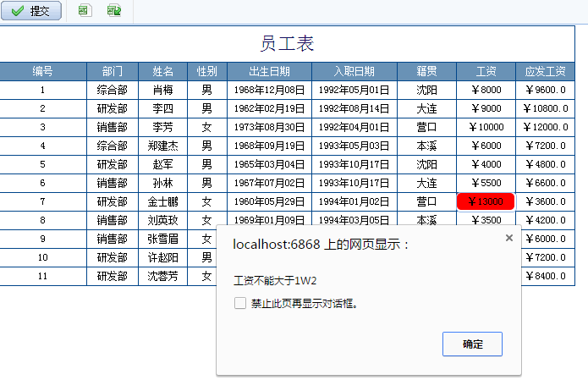Click the 姓名 column header

(162, 71)
